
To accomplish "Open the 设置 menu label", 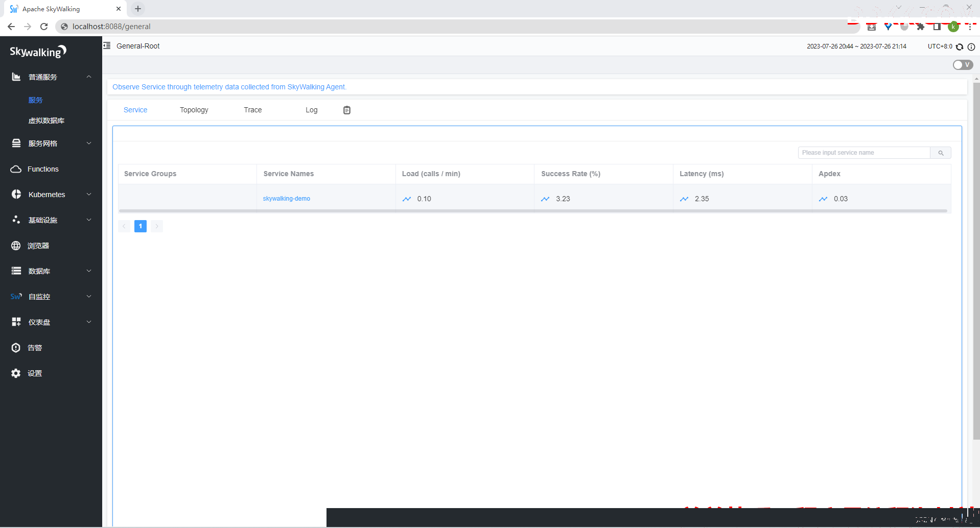I will click(35, 373).
